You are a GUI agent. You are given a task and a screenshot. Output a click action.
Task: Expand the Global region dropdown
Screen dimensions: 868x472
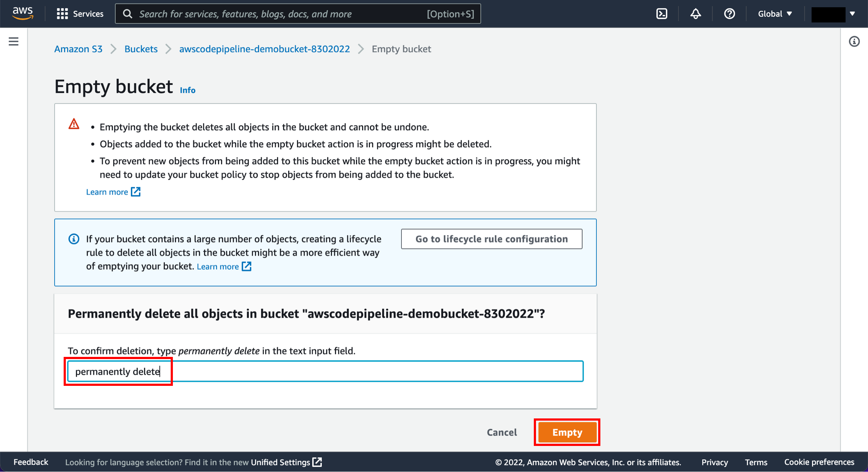point(775,14)
